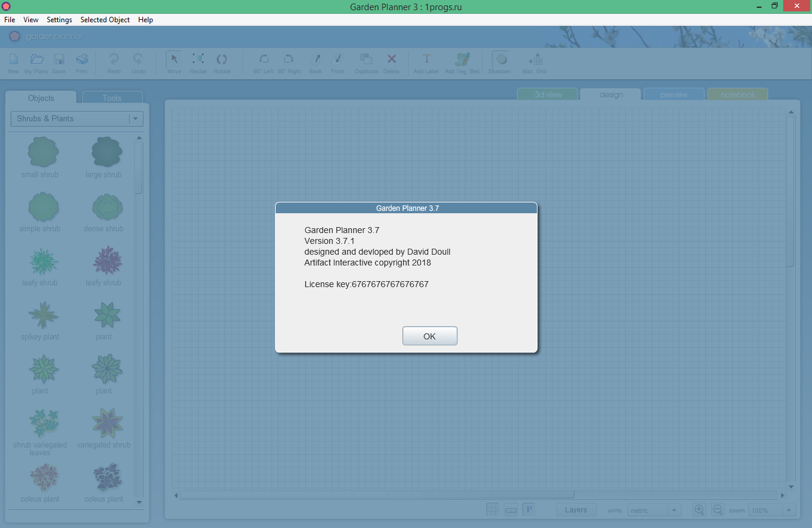Click the Add Veg. Bed toolbar icon
The height and width of the screenshot is (528, 812).
(462, 59)
